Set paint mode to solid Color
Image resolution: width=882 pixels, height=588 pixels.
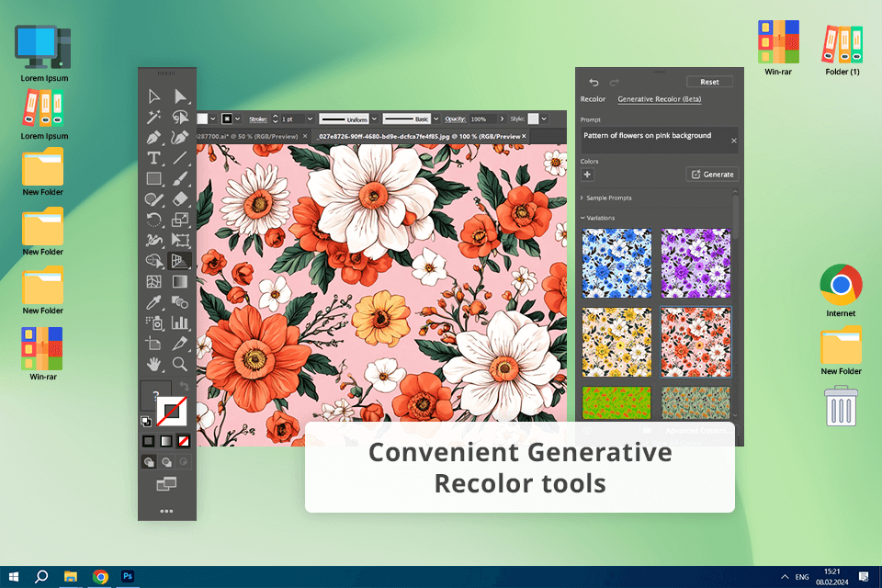pyautogui.click(x=149, y=441)
